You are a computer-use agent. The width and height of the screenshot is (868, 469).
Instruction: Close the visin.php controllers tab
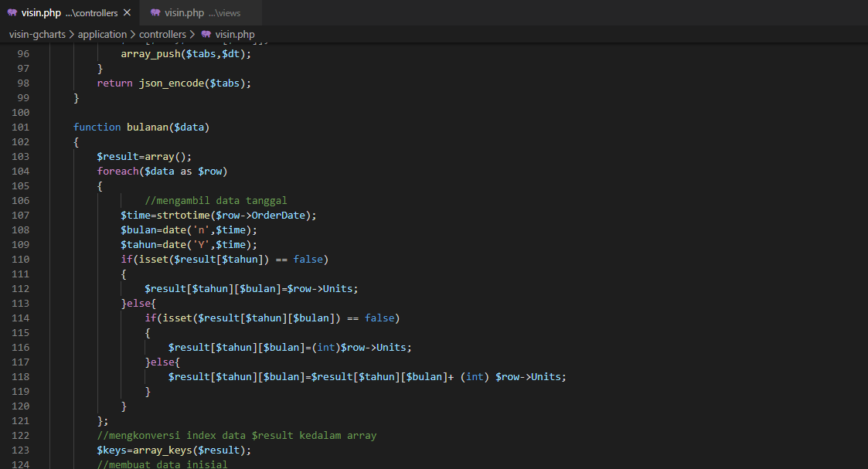(x=128, y=12)
